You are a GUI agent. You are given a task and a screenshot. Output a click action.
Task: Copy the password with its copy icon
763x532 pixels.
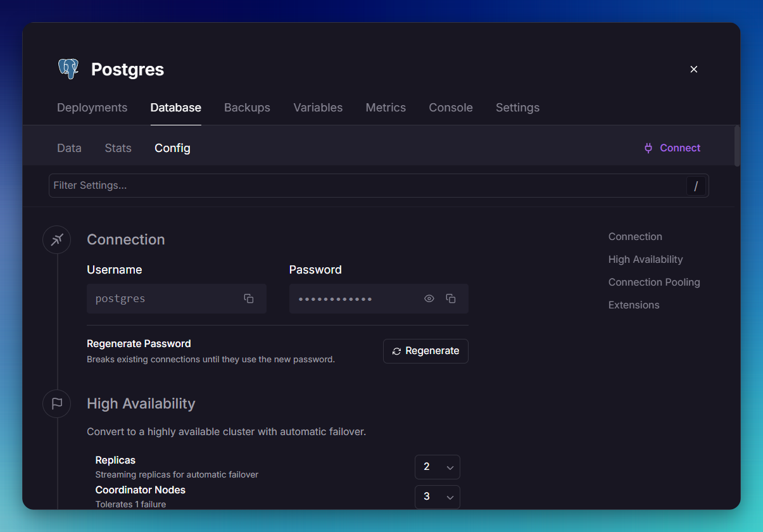(451, 298)
